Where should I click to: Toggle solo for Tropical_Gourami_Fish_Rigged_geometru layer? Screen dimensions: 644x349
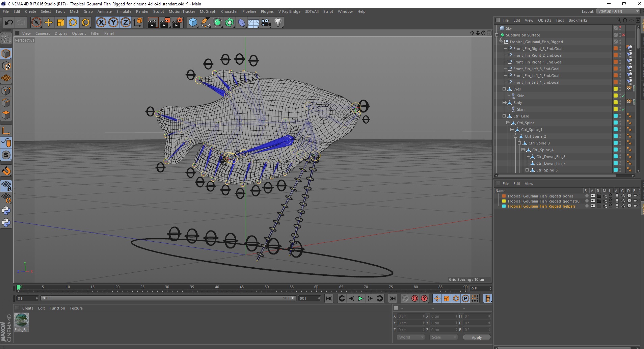(x=587, y=201)
